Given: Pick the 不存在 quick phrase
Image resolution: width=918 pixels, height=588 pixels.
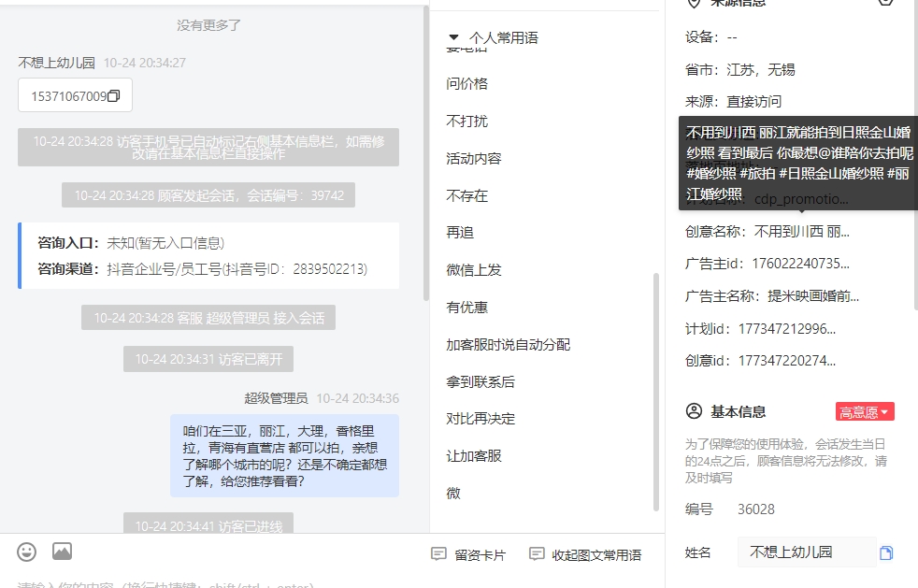Looking at the screenshot, I should pyautogui.click(x=466, y=195).
